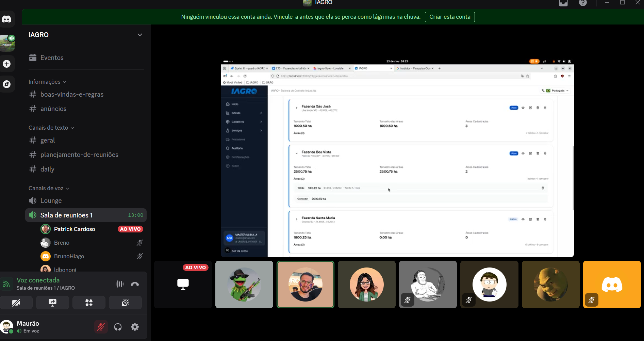Disconnect from voice with hang-up icon
This screenshot has width=644, height=341.
pos(135,284)
